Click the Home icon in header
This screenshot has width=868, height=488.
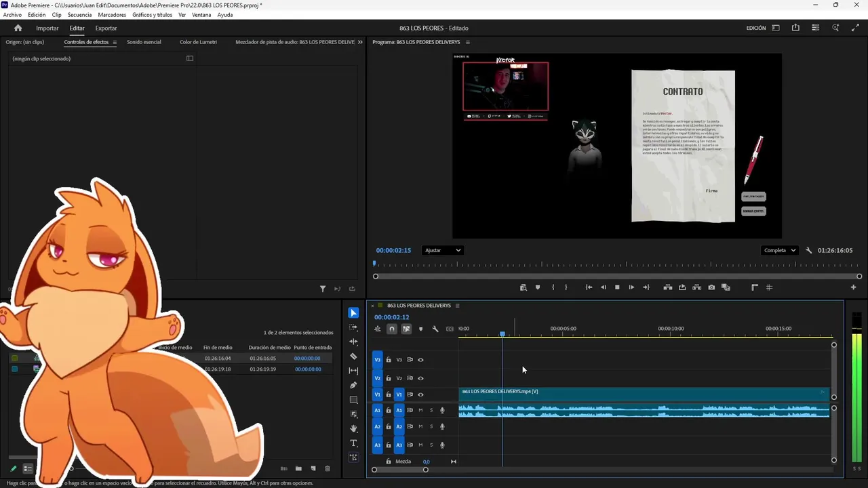18,28
